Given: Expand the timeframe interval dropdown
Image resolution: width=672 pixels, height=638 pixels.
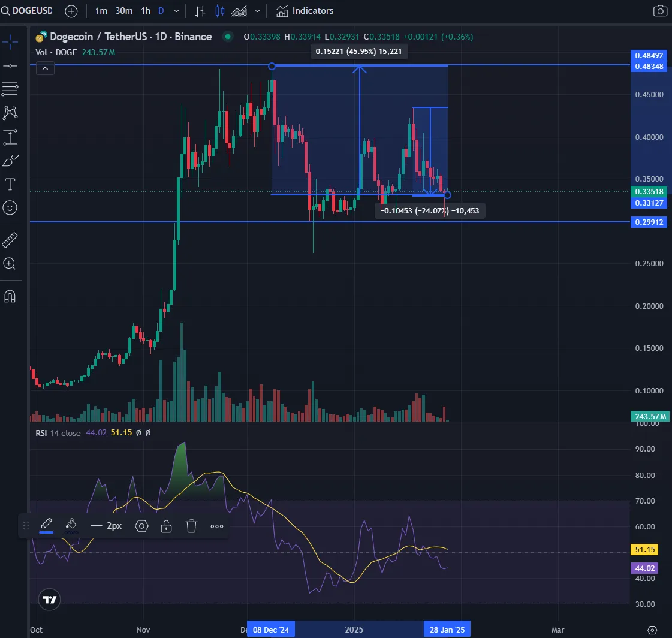Looking at the screenshot, I should pyautogui.click(x=176, y=11).
